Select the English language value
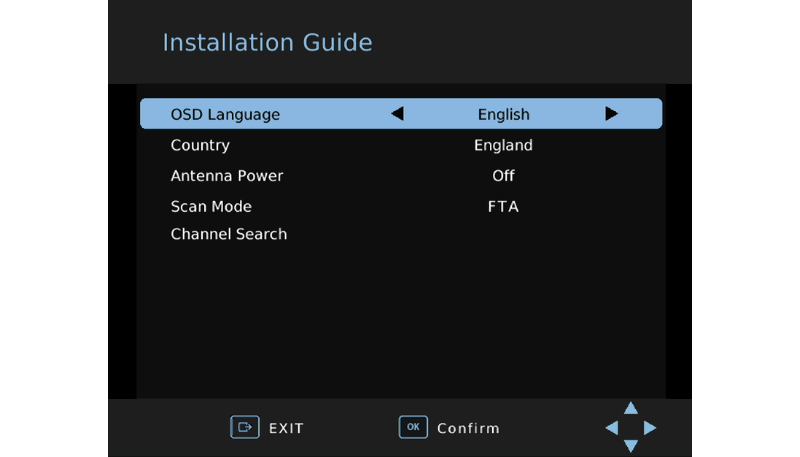This screenshot has height=457, width=800. pos(503,114)
